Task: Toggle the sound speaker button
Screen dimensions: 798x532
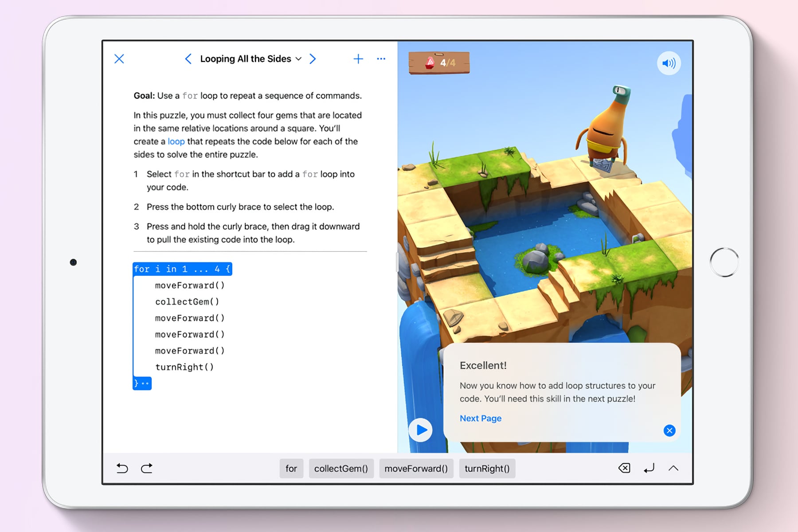Action: (669, 63)
